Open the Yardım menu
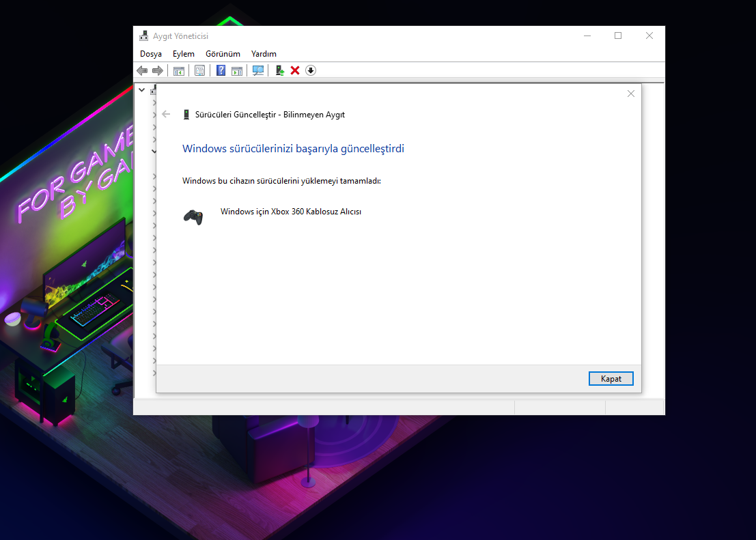This screenshot has height=540, width=756. click(264, 54)
